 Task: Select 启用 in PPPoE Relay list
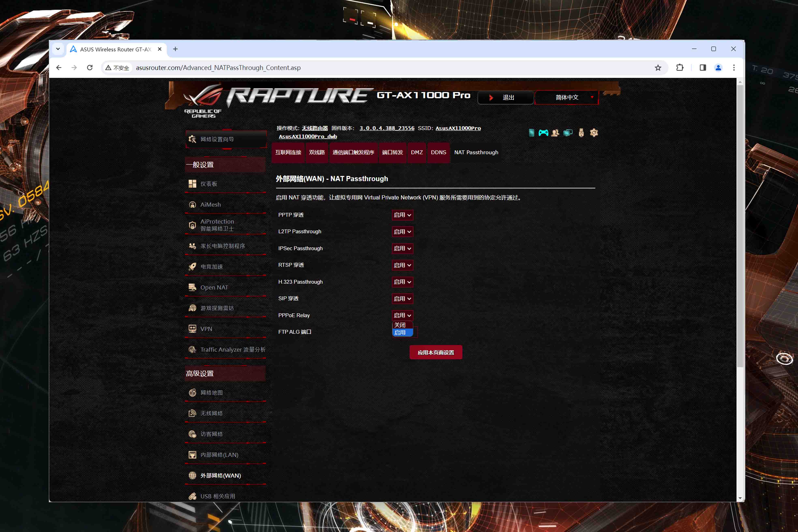(x=402, y=332)
